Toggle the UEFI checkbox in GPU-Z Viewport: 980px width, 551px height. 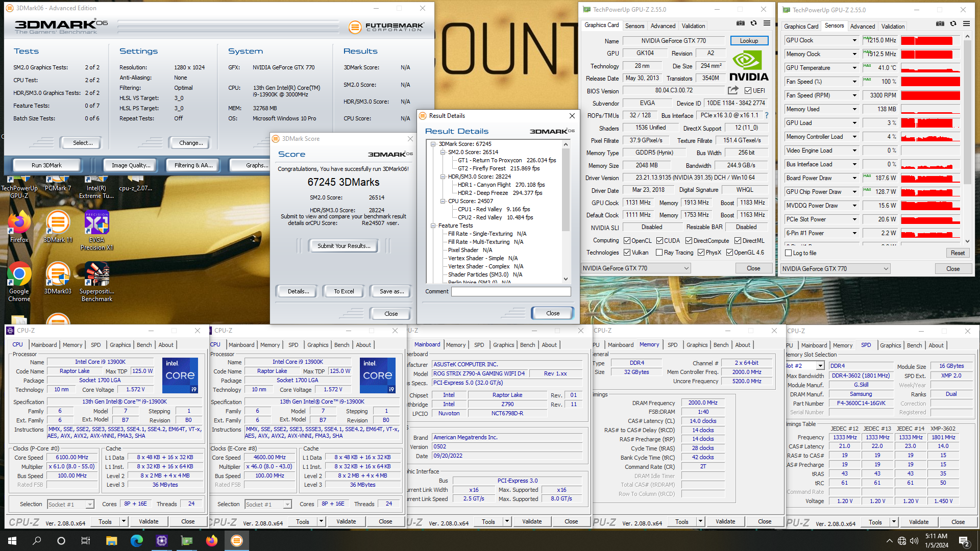point(748,91)
